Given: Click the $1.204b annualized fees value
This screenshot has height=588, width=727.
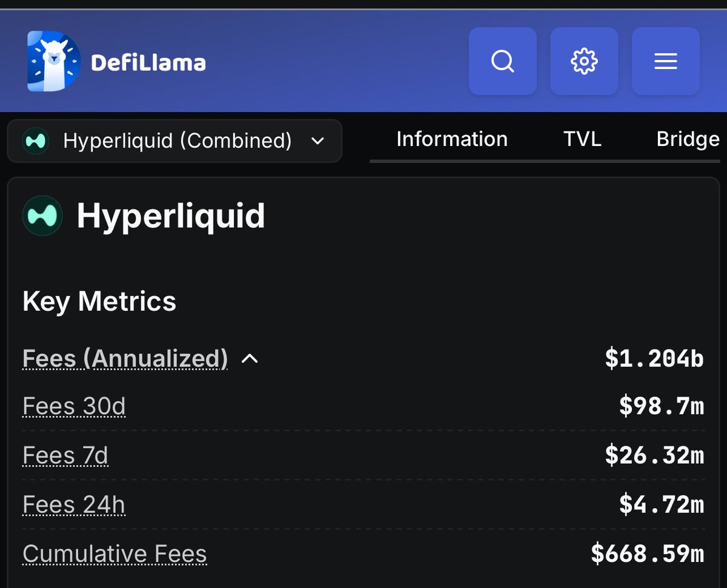Looking at the screenshot, I should [654, 358].
